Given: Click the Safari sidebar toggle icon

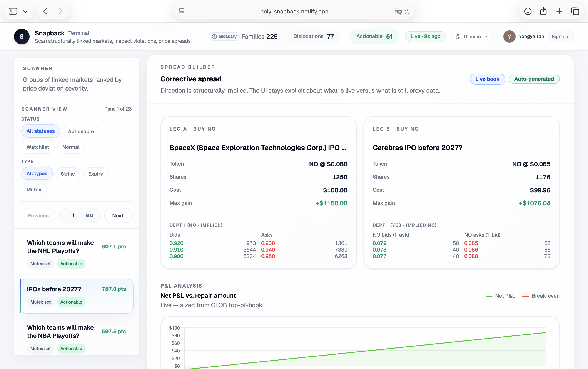Looking at the screenshot, I should [13, 12].
